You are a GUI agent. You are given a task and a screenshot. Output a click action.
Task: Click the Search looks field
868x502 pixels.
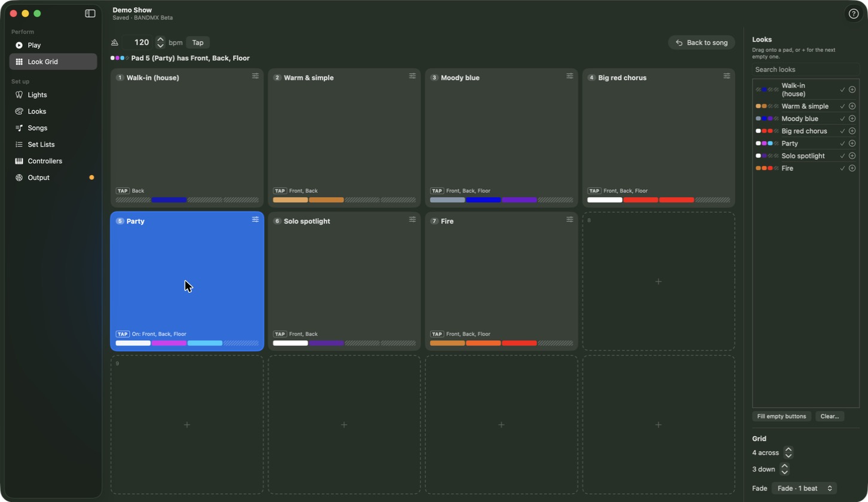(x=805, y=69)
